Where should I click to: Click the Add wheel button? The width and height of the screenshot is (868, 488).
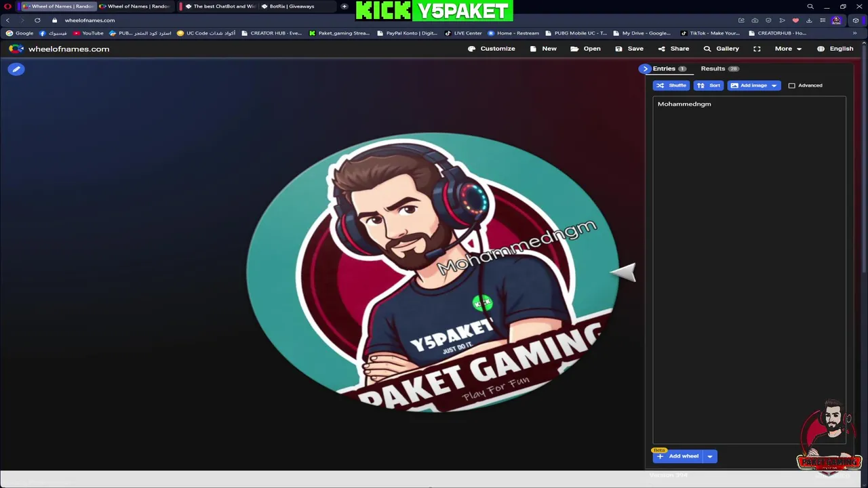pos(678,456)
